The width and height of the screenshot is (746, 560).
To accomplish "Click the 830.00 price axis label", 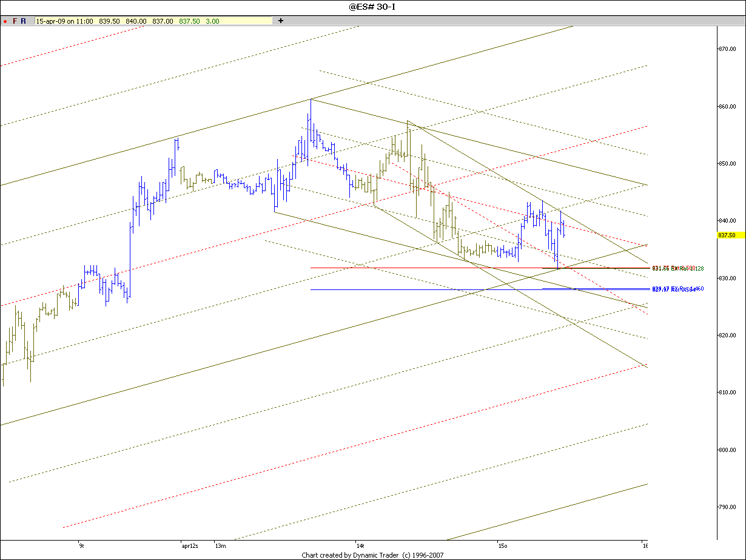I will coord(727,278).
